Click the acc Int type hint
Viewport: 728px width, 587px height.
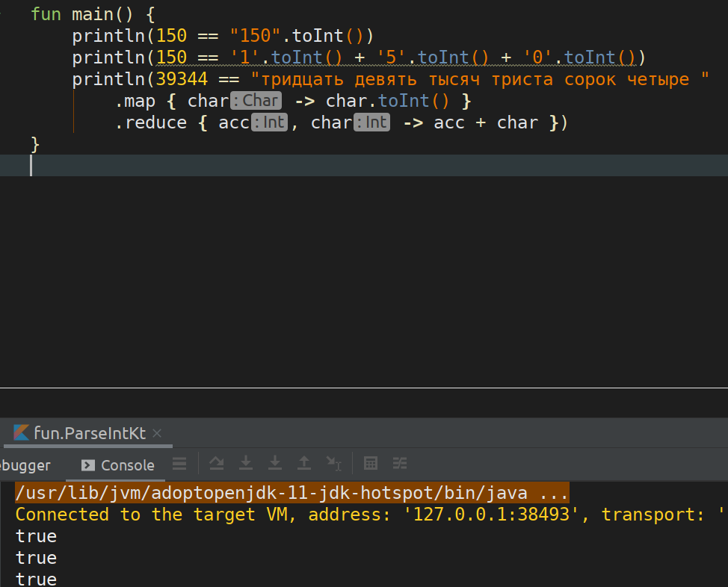tap(269, 122)
